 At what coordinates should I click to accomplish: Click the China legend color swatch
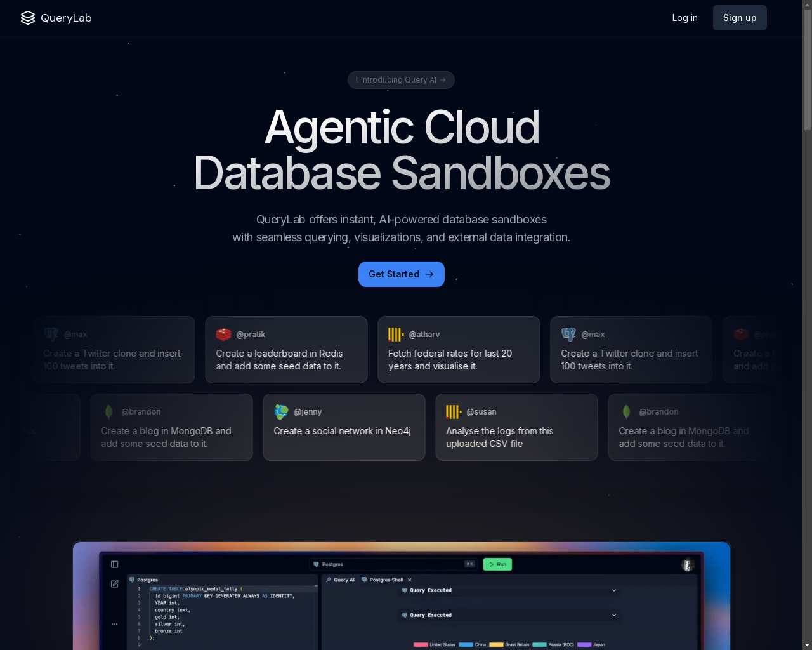click(466, 644)
